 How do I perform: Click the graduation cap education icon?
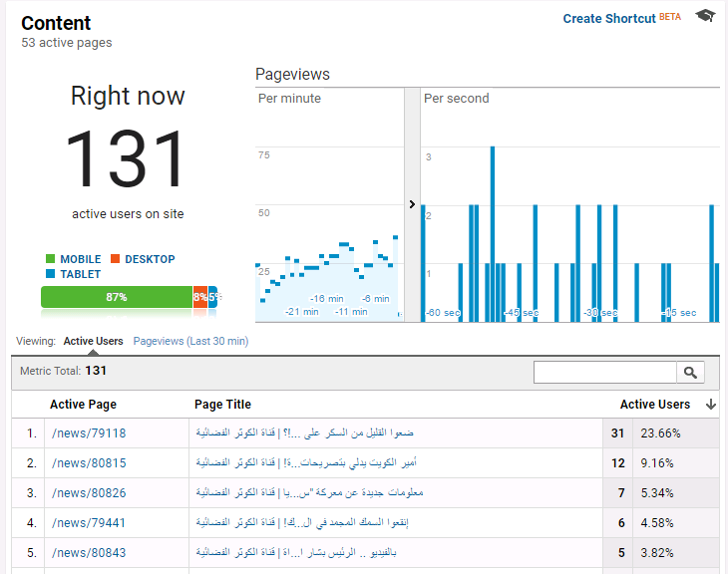(705, 17)
